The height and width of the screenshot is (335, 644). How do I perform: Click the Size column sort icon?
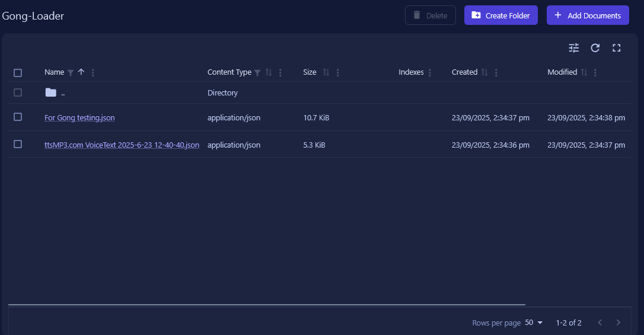pos(326,72)
